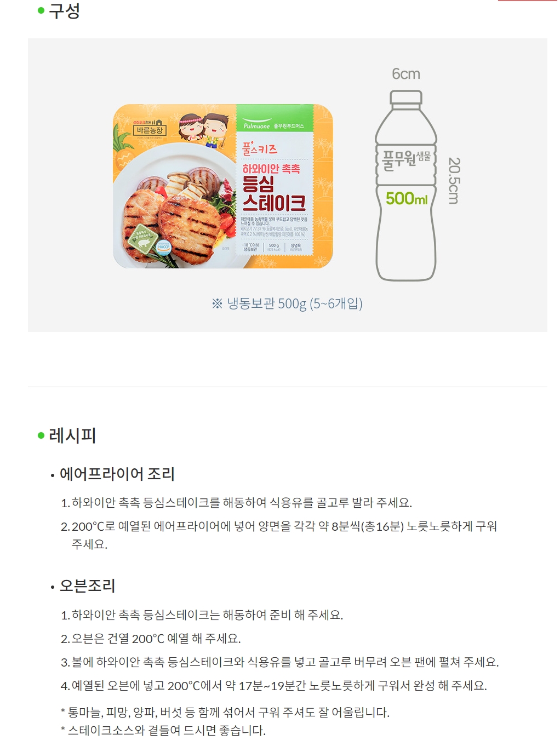Viewport: 560px width, 746px height.
Task: Click the HACCP certification badge on package
Action: pos(164,246)
